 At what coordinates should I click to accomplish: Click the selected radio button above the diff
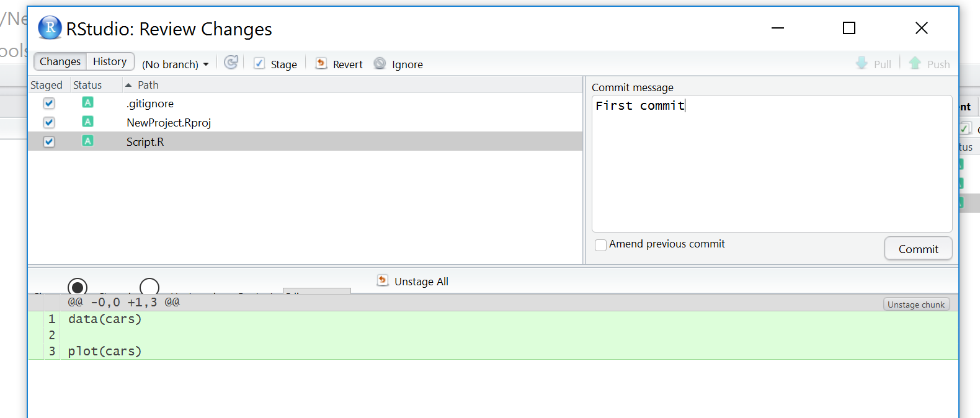pos(78,287)
